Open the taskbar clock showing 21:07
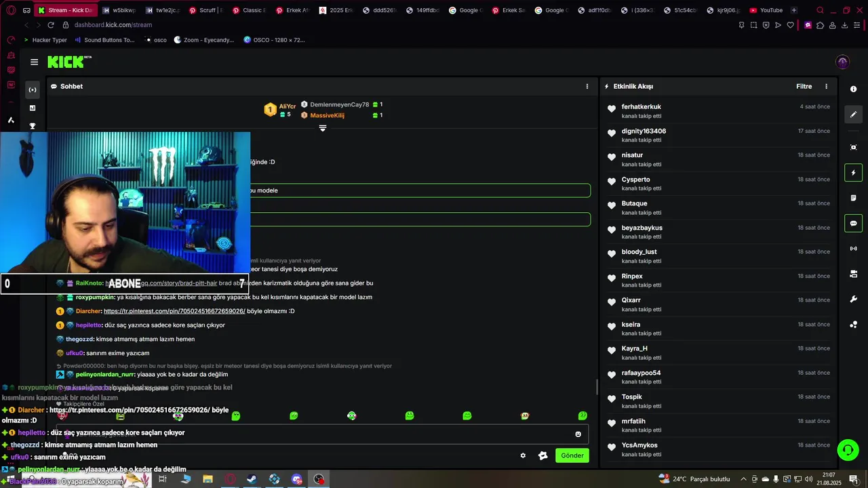The height and width of the screenshot is (488, 868). coord(829,479)
